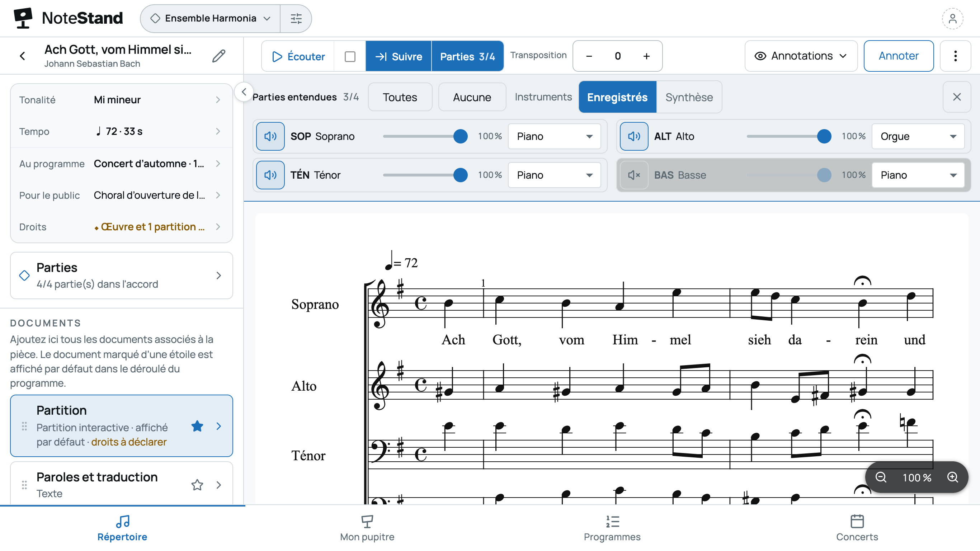Mute the Alto part
The height and width of the screenshot is (551, 980).
634,136
